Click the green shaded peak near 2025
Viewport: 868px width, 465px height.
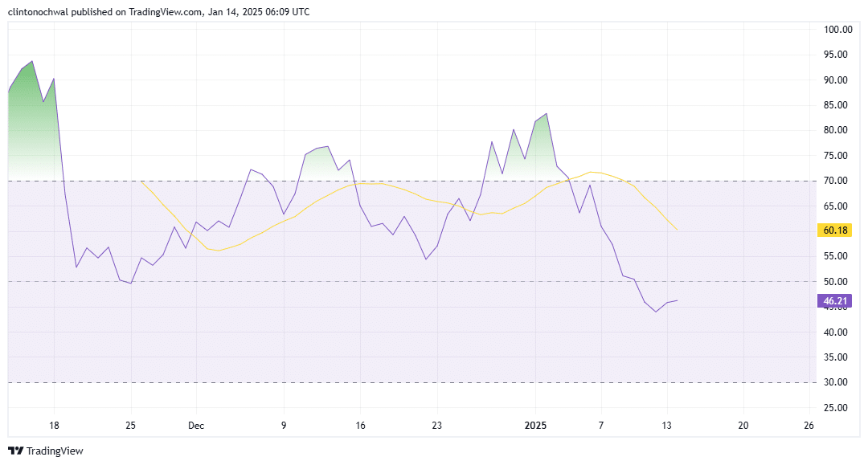pyautogui.click(x=540, y=137)
